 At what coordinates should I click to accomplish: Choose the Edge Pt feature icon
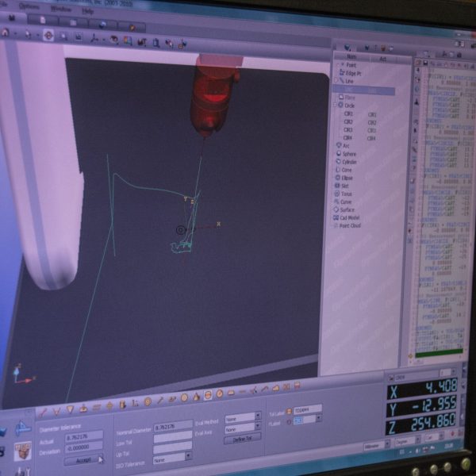[341, 72]
